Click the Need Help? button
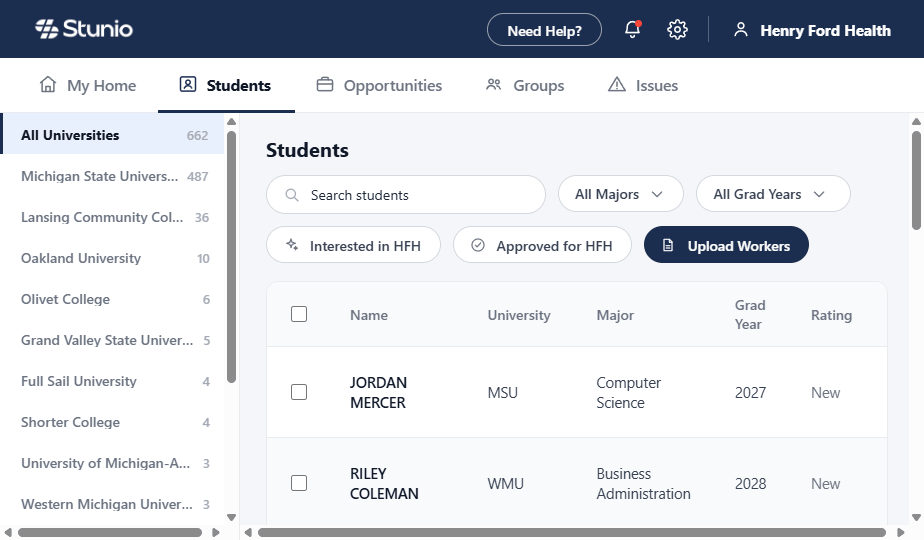The height and width of the screenshot is (540, 924). coord(544,30)
